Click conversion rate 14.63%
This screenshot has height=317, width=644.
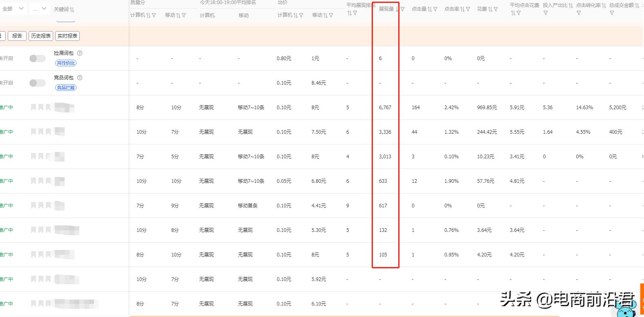coord(585,108)
